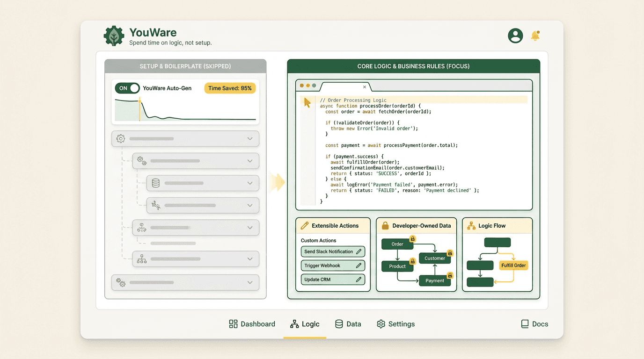Switch to the Dashboard tab
644x359 pixels.
[252, 324]
